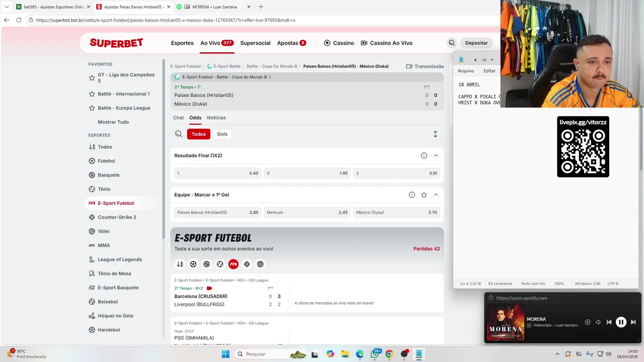Open Cassino Ao Vivo in top menu
The height and width of the screenshot is (362, 644).
tap(386, 43)
